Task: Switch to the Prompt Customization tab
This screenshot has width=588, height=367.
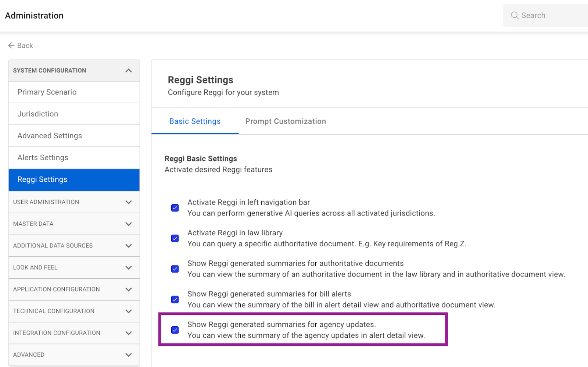Action: pyautogui.click(x=285, y=121)
